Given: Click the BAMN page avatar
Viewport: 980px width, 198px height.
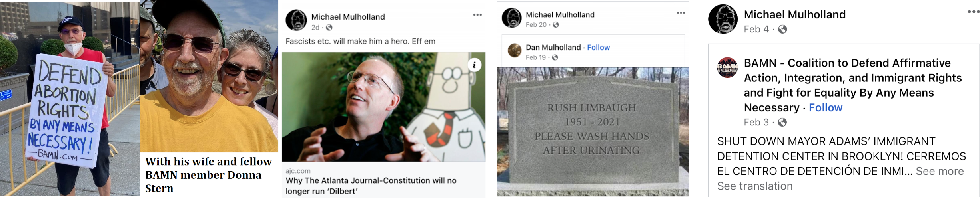Looking at the screenshot, I should tap(727, 67).
